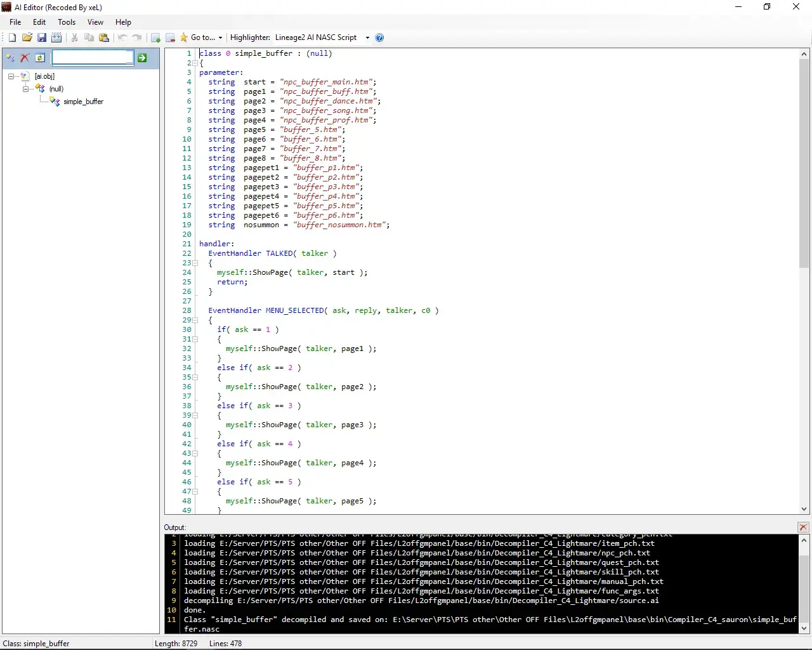Open the Go to... dropdown
This screenshot has width=812, height=650.
(206, 37)
